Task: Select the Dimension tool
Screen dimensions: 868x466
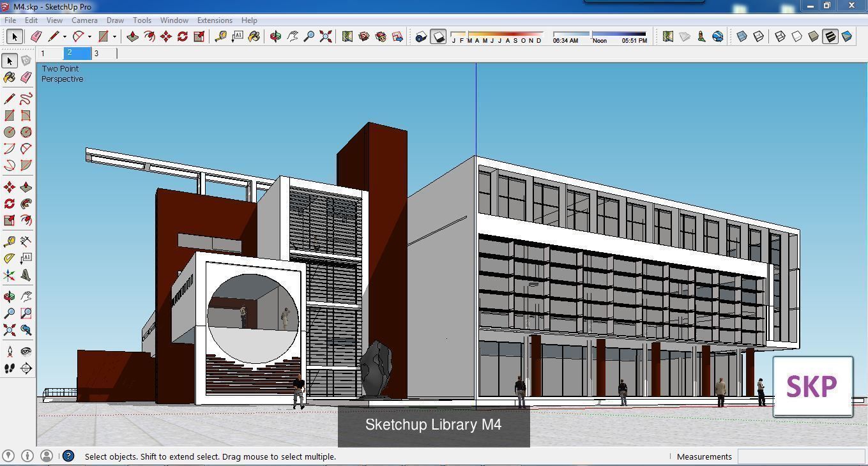Action: point(26,241)
